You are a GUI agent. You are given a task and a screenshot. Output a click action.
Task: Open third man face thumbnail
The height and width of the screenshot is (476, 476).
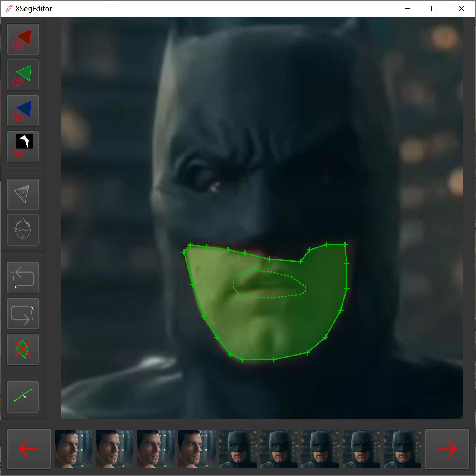pos(156,449)
